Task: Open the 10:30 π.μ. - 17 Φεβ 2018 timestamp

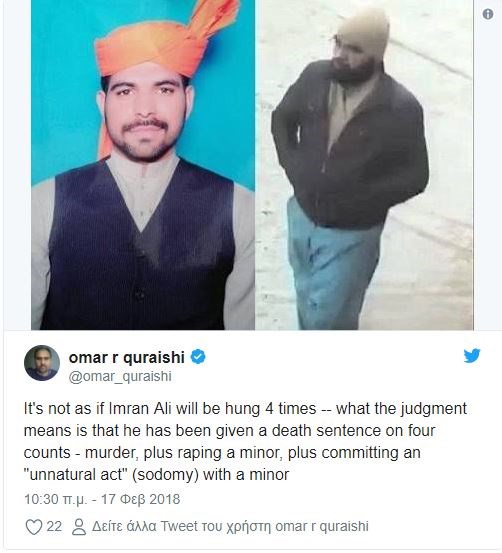Action: coord(102,499)
